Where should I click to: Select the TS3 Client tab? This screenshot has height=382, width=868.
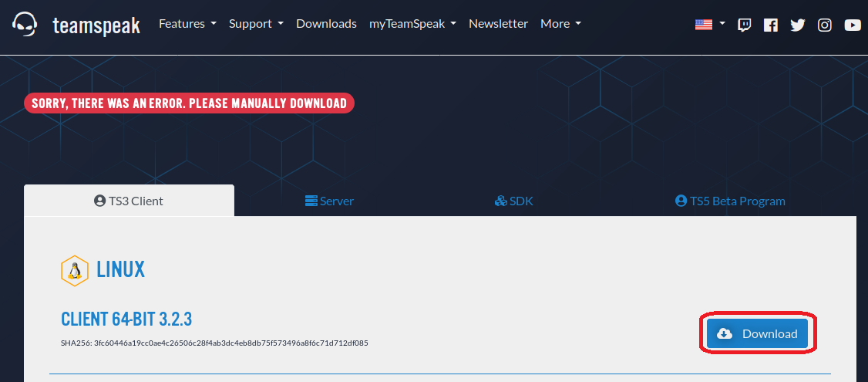(129, 201)
